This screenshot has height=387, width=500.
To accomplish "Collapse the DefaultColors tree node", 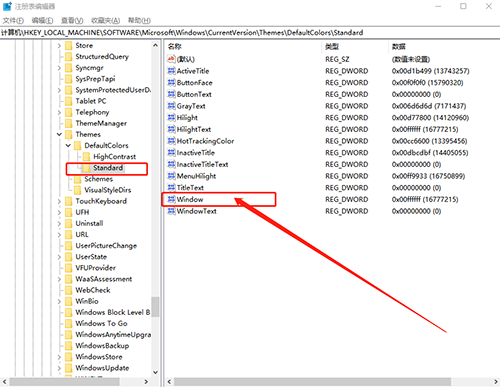I will coord(68,145).
